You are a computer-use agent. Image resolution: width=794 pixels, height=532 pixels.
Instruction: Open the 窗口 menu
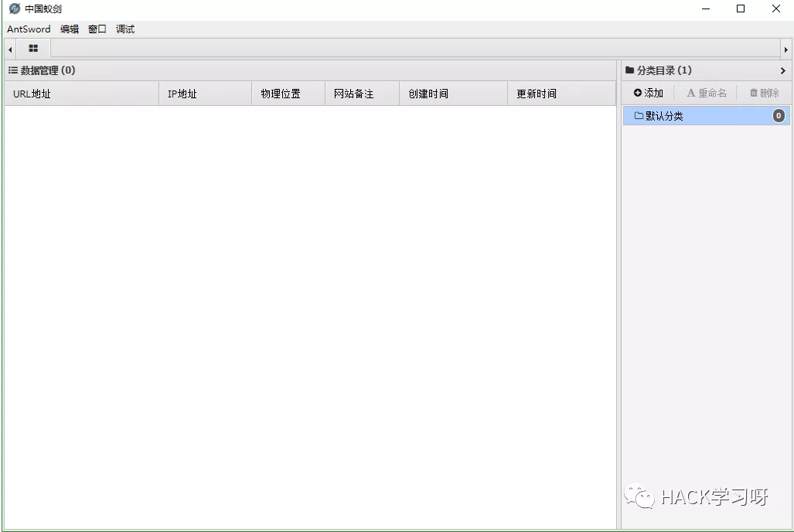pyautogui.click(x=96, y=29)
